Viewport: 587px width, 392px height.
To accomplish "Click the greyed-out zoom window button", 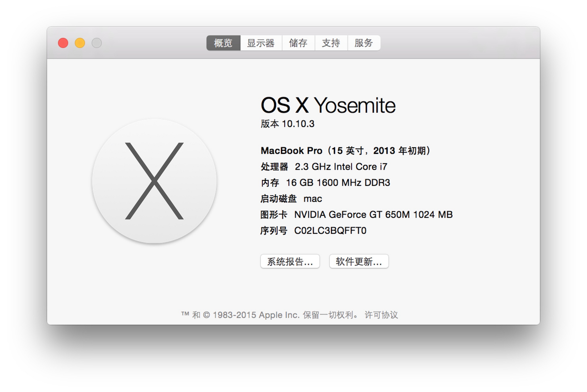I will [97, 43].
